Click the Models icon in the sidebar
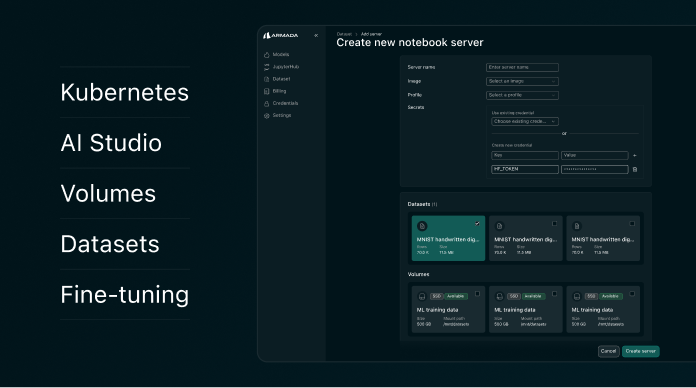696x388 pixels. (266, 55)
